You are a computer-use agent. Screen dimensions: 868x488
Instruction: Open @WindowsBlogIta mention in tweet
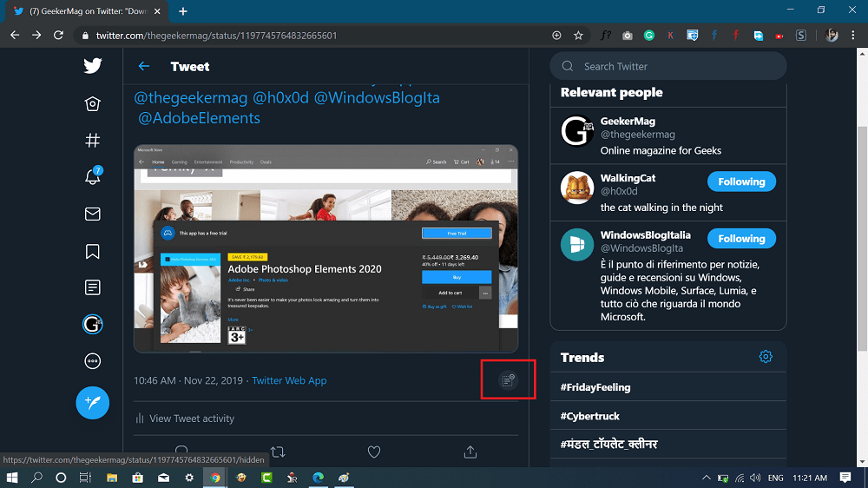(x=377, y=97)
